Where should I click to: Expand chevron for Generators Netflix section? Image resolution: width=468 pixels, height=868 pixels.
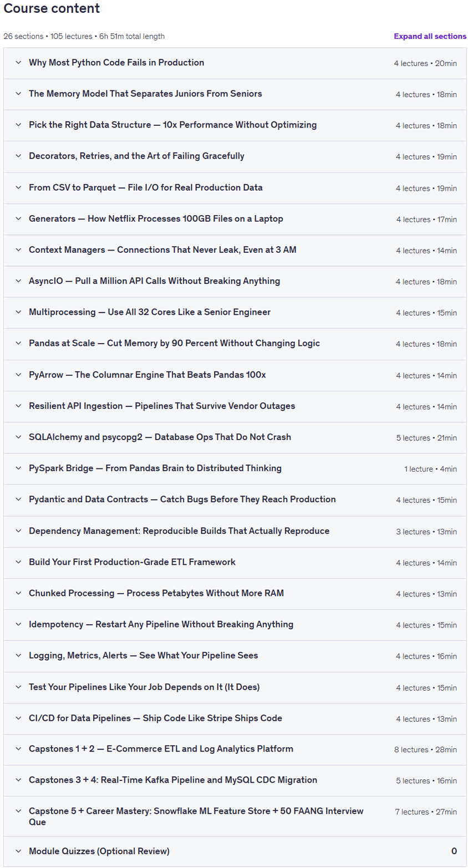coord(18,219)
